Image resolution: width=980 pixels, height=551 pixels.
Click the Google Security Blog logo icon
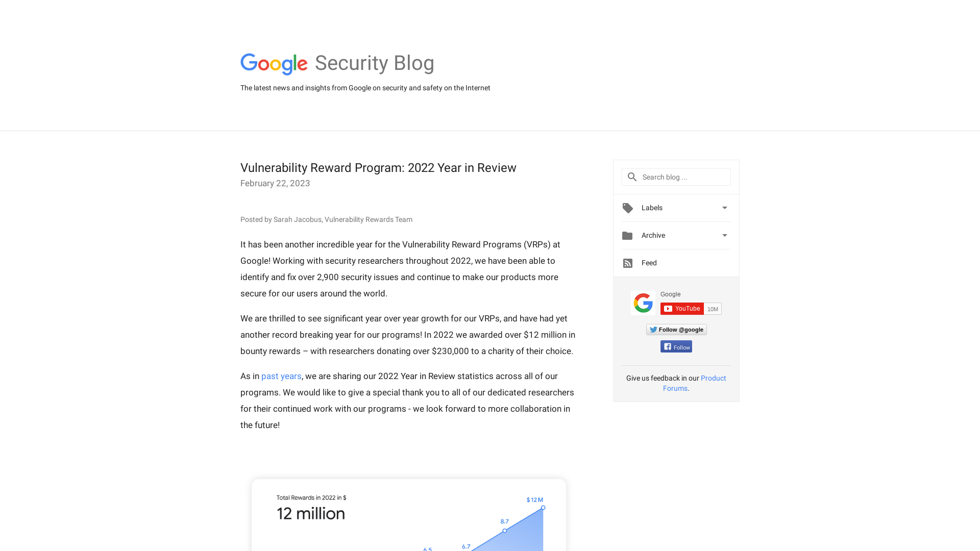coord(274,63)
